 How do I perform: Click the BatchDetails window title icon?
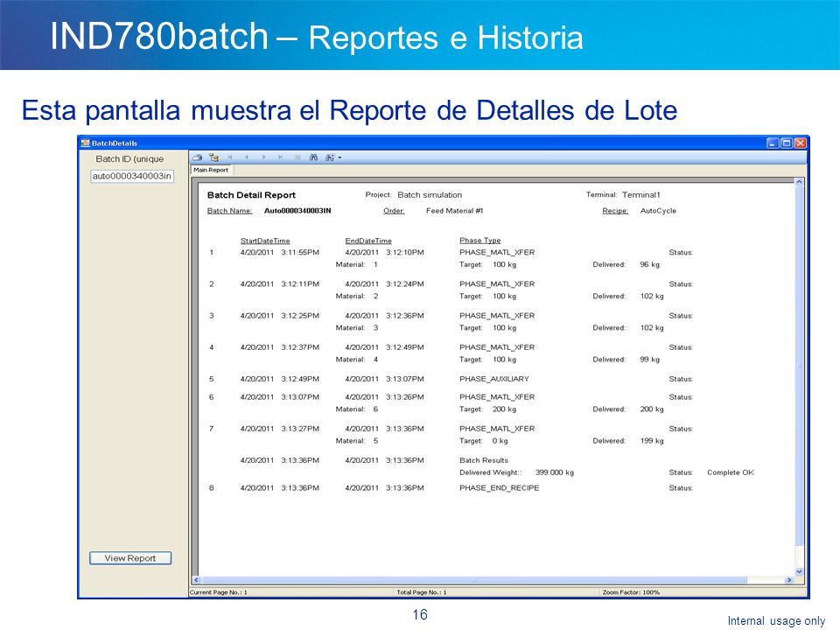pyautogui.click(x=85, y=143)
